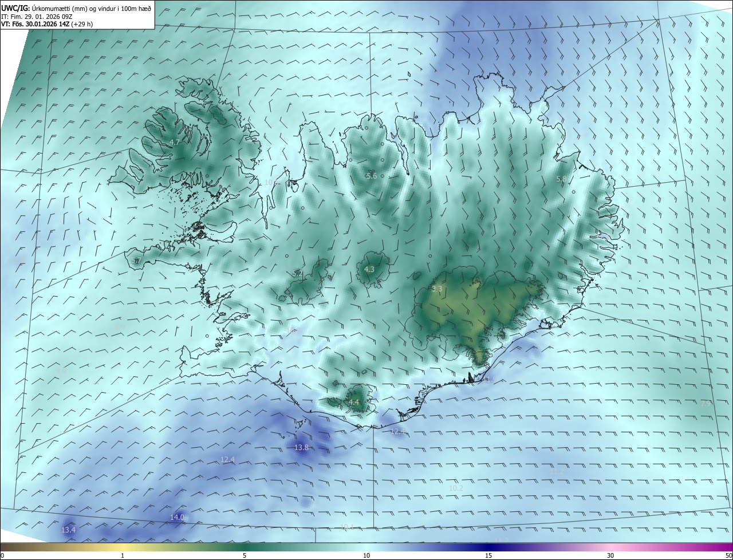Click the 'IT: Fim. 29. 01. 2026 09Z' line

[37, 17]
